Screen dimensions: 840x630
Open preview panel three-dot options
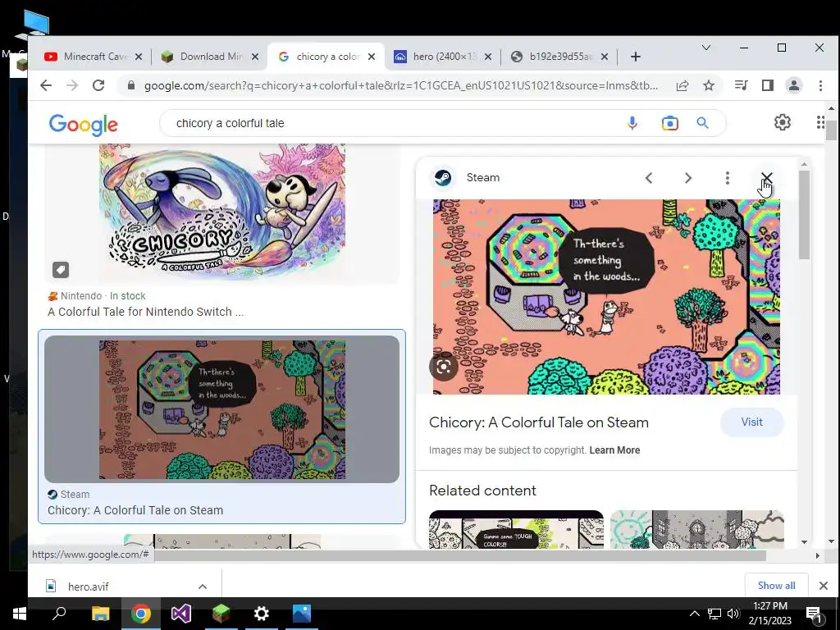(x=728, y=178)
